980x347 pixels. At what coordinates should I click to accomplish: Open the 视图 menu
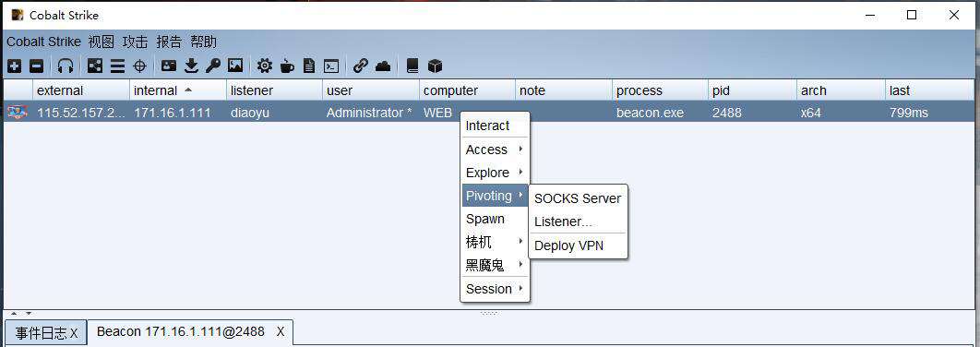(x=102, y=42)
